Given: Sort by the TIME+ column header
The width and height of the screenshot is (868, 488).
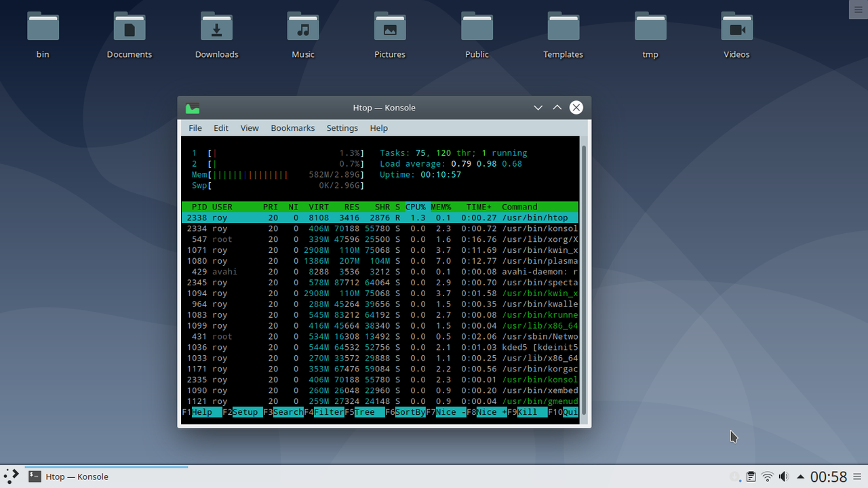Looking at the screenshot, I should click(x=479, y=207).
